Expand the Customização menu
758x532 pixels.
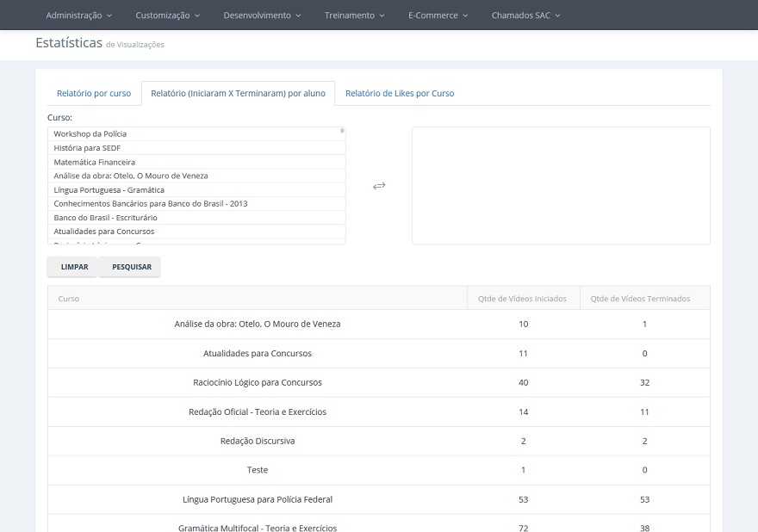coord(167,15)
